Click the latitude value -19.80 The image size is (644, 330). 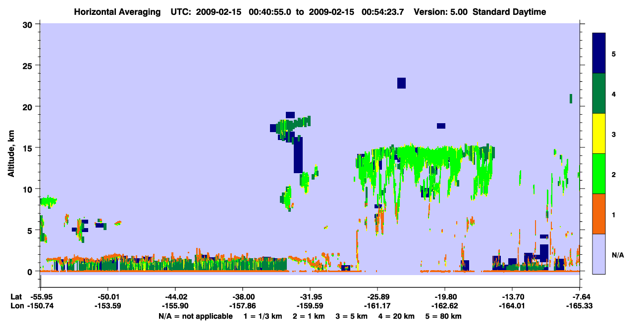[x=445, y=296]
